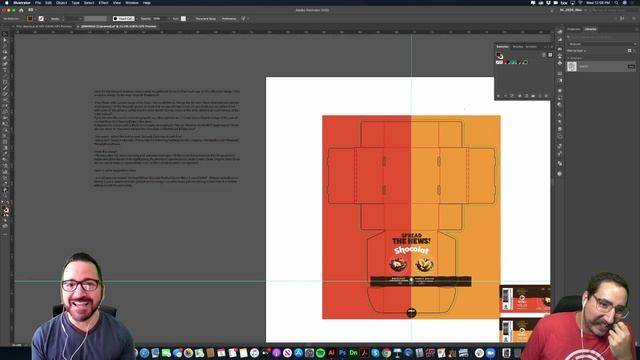
Task: Click the Libraries search field
Action: (602, 37)
